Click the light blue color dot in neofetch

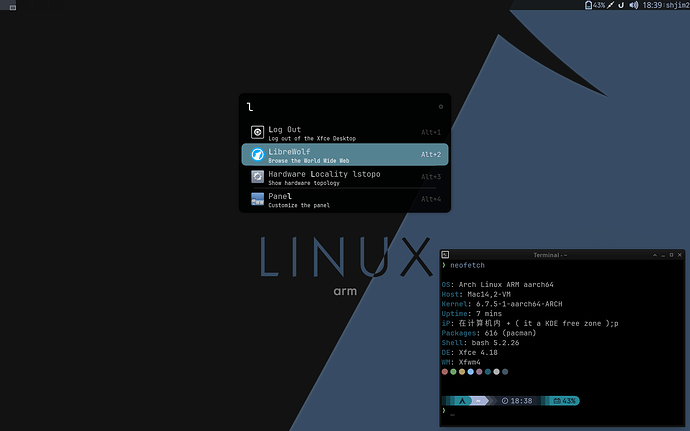470,372
